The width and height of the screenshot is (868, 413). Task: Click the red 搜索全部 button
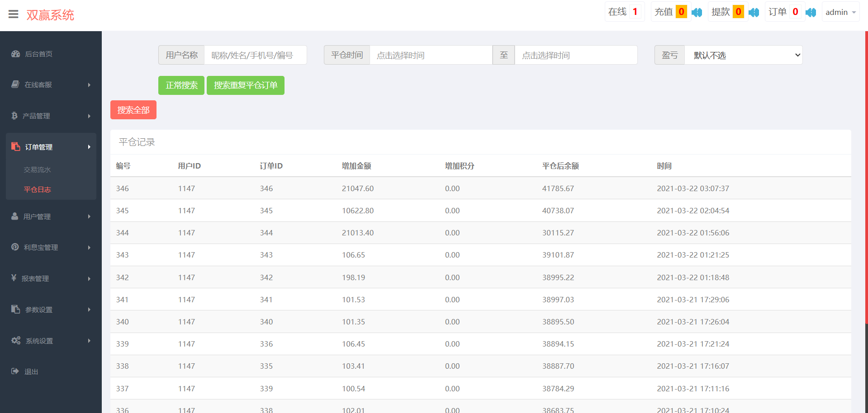[133, 110]
